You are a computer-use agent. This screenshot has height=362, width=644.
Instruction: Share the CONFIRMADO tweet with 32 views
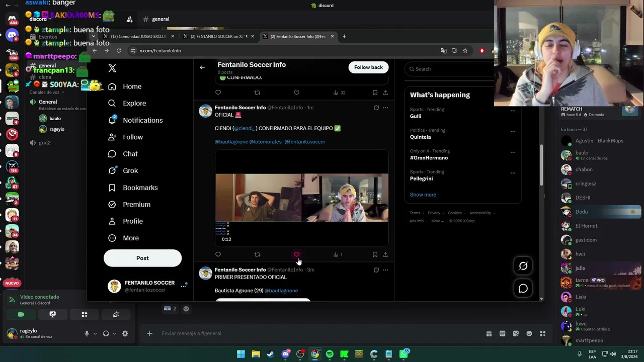tap(385, 93)
